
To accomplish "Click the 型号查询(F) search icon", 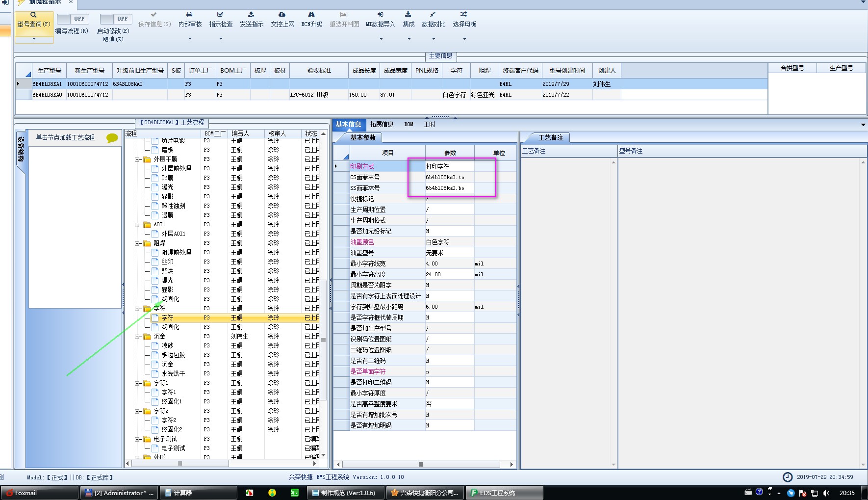I will click(33, 15).
